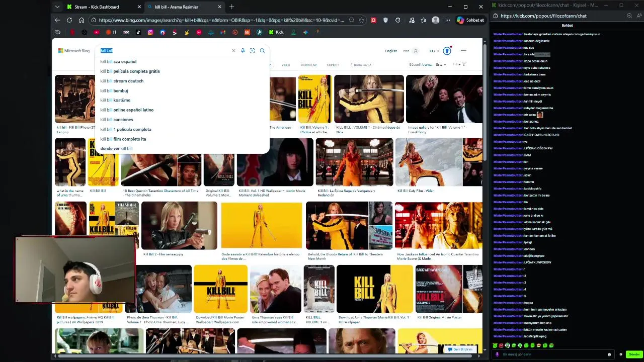644x362 pixels.
Task: Open Kill Bill 2 - Film sensacyjny thumbnail
Action: pos(179,226)
